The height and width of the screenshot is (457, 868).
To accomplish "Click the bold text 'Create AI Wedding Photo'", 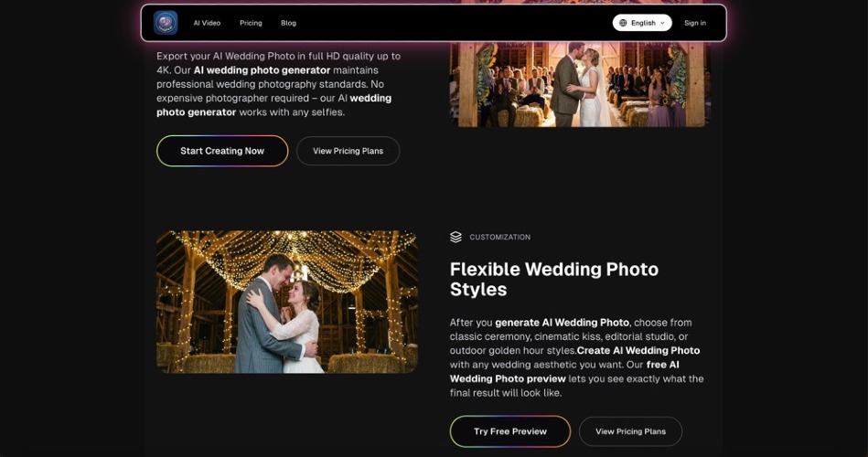I will tap(638, 351).
